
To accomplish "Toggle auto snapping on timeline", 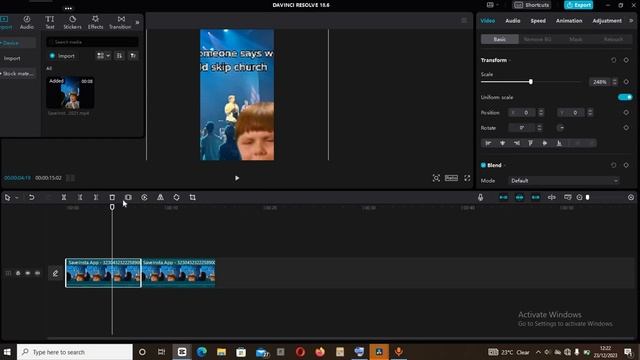I will (520, 198).
